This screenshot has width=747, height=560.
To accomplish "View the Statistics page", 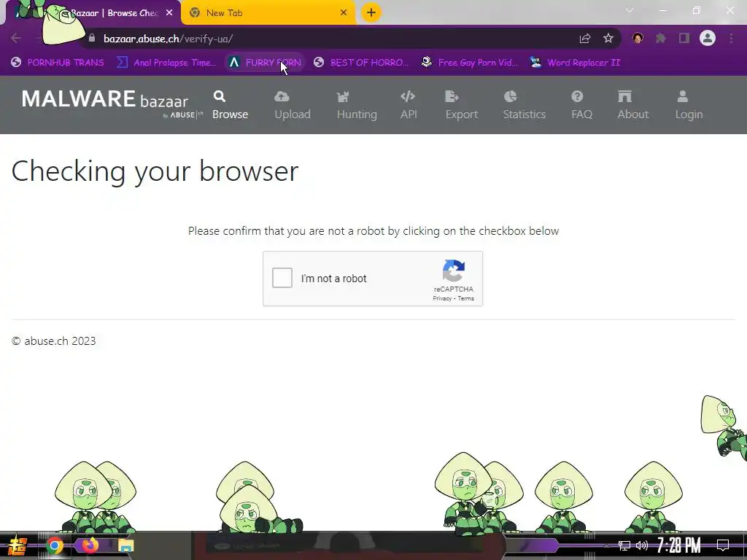I will pyautogui.click(x=524, y=105).
